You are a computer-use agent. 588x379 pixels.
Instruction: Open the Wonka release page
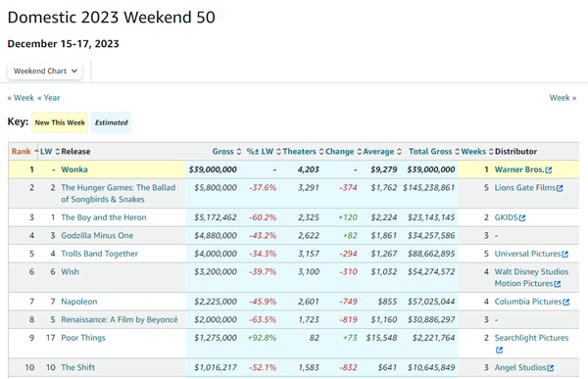74,169
